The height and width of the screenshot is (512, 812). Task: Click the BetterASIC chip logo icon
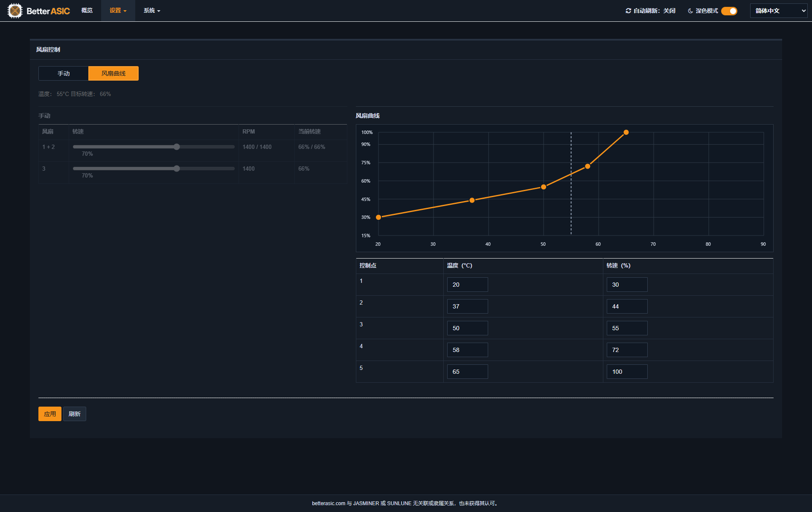pos(15,11)
